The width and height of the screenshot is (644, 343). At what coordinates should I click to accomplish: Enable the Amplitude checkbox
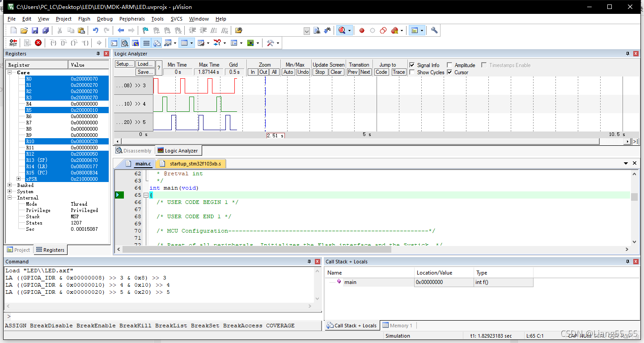click(x=449, y=65)
